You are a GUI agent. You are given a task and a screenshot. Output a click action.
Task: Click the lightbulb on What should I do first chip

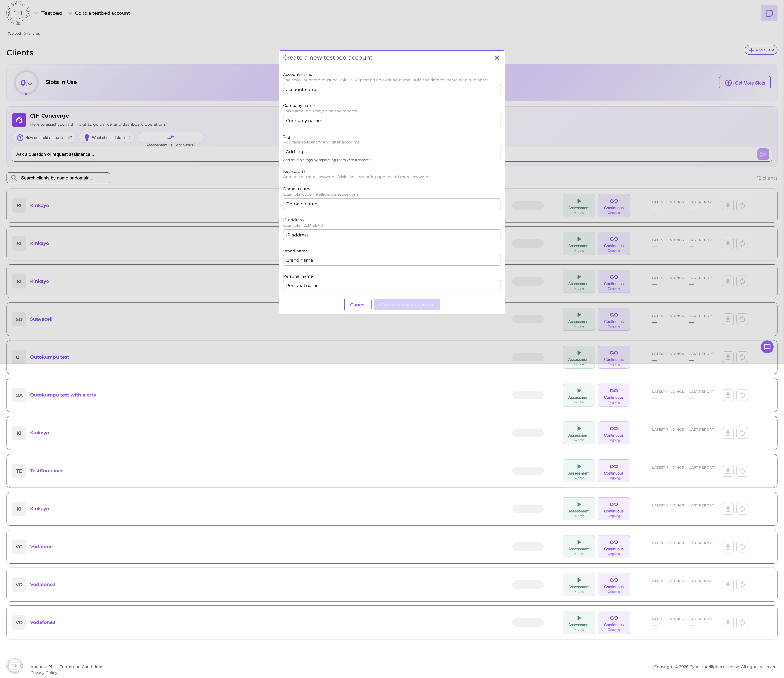[x=87, y=137]
